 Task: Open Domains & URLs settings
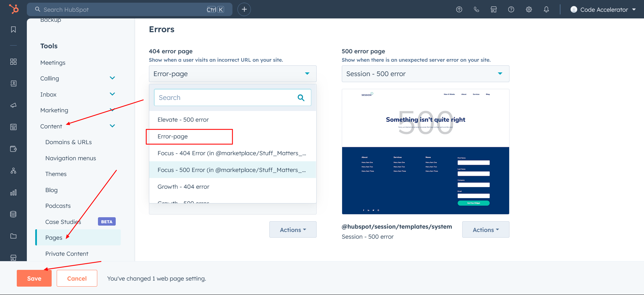(68, 142)
